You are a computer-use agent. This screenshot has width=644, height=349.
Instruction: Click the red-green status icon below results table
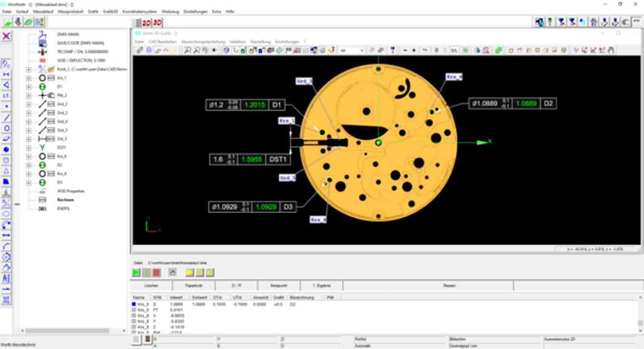pyautogui.click(x=148, y=339)
